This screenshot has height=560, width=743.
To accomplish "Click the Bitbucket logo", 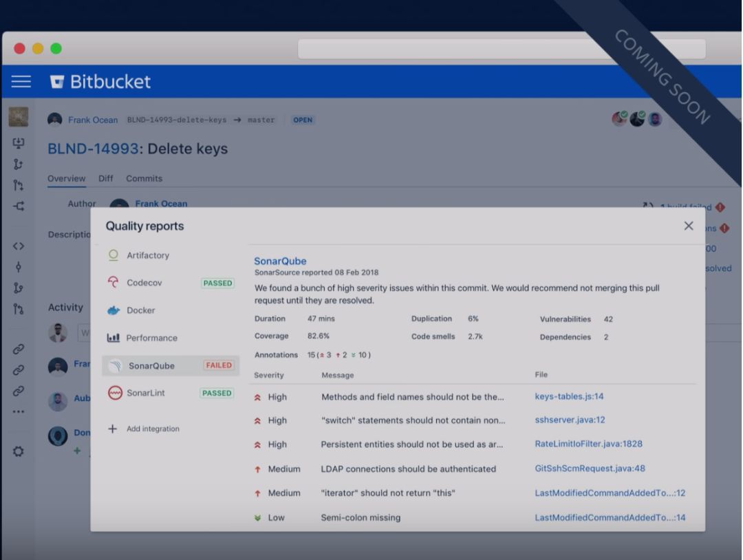I will coord(100,81).
